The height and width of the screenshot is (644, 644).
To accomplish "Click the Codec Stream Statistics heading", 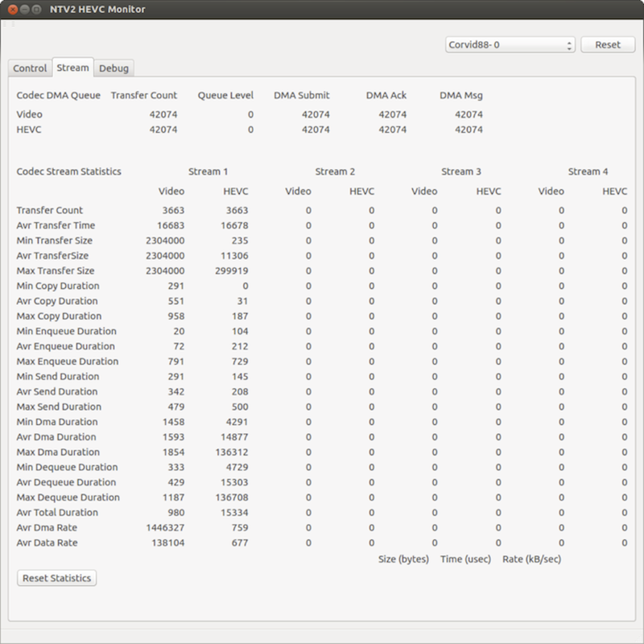I will [x=69, y=171].
